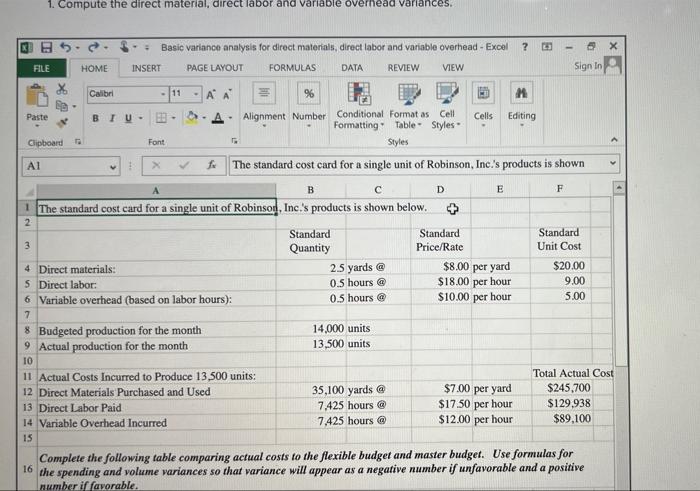Switch to the PAGE LAYOUT tab
This screenshot has height=491, width=700.
tap(215, 67)
